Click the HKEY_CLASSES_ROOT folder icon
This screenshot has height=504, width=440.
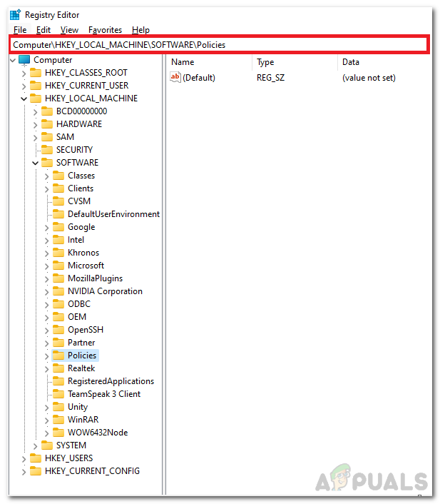(x=36, y=73)
